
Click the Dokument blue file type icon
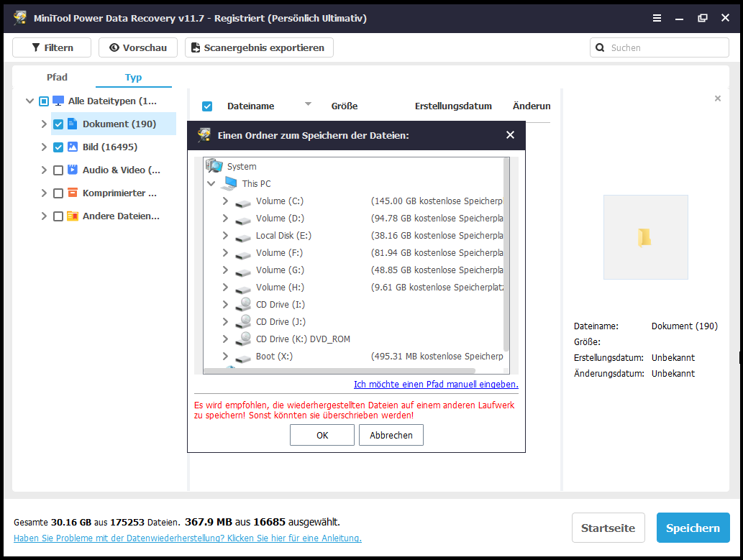point(73,124)
